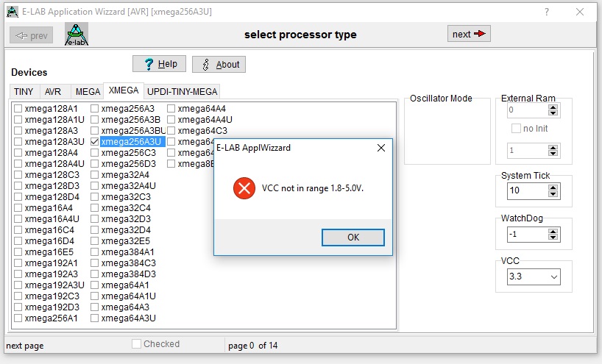Click the question-mark help button in title bar
Image resolution: width=602 pixels, height=364 pixels.
click(547, 12)
